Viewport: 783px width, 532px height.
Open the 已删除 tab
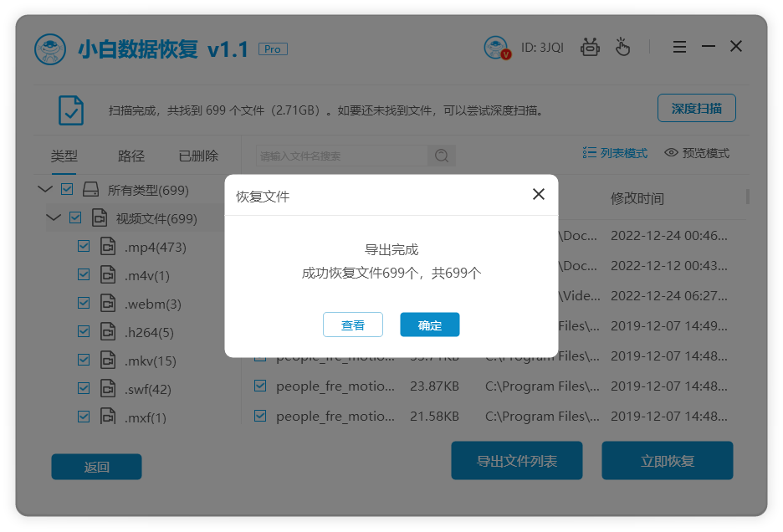(200, 156)
